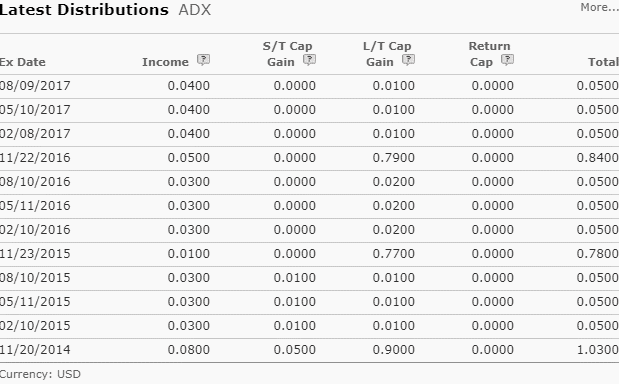Click the Income help question icon
The height and width of the screenshot is (384, 619).
pos(203,60)
